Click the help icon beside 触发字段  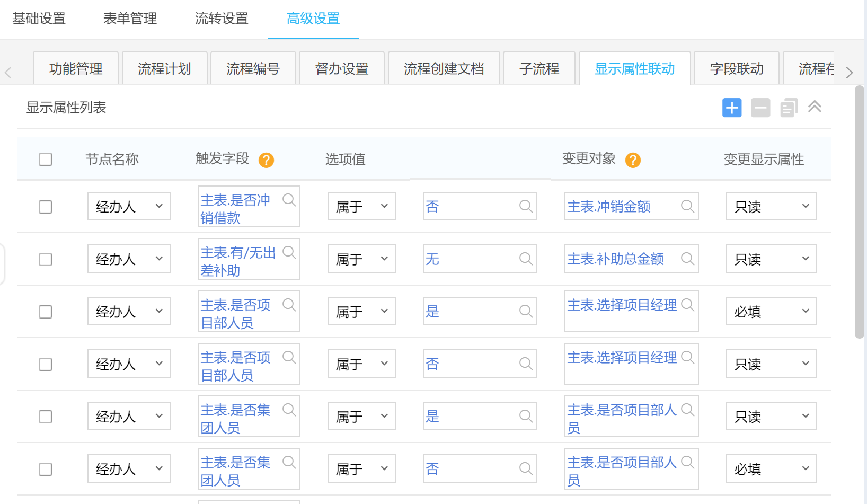click(x=266, y=160)
